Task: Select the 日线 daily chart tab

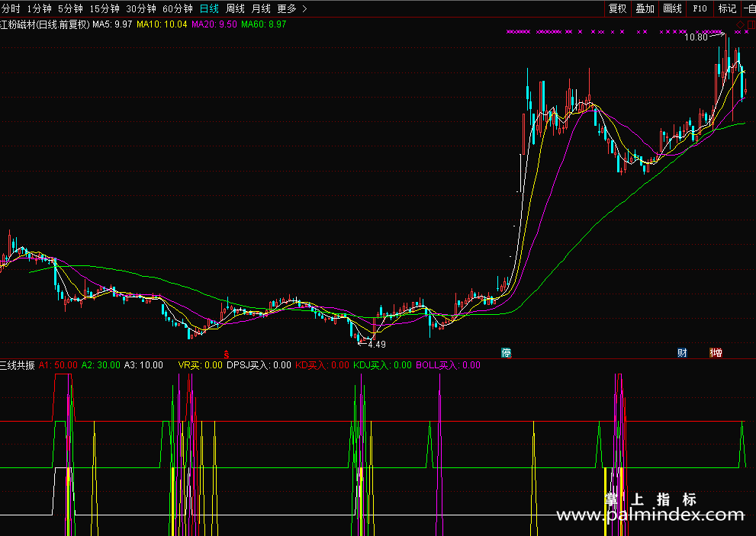Action: point(209,8)
